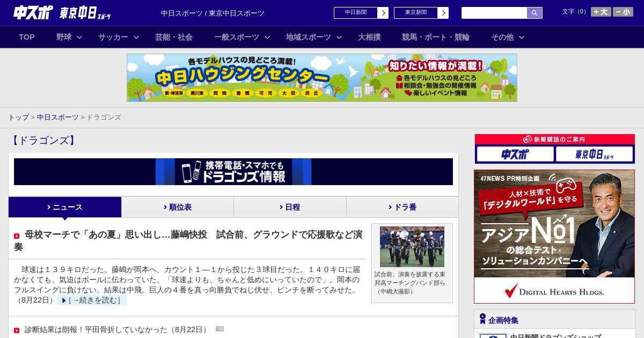
Task: Click the →続きを読む link
Action: [x=92, y=300]
